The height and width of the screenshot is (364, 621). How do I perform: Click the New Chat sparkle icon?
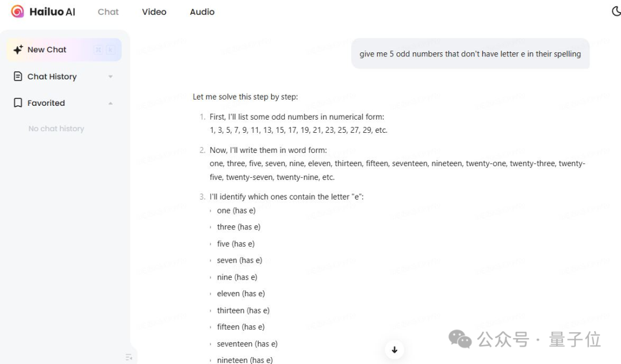18,49
